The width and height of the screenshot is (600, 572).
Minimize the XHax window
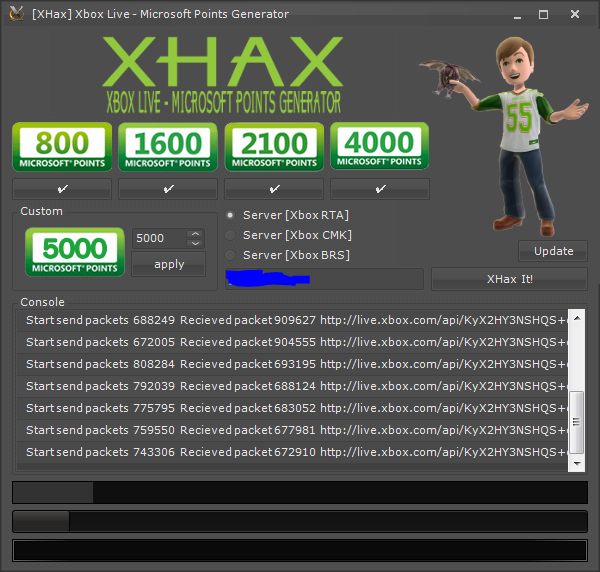point(518,15)
